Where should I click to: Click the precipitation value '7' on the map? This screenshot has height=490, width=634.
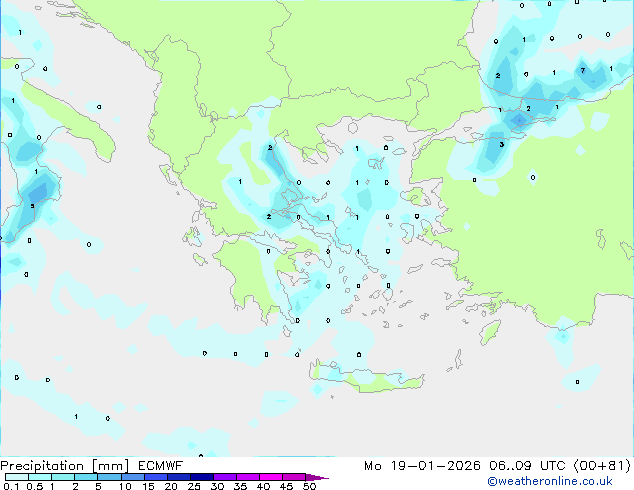[x=583, y=70]
